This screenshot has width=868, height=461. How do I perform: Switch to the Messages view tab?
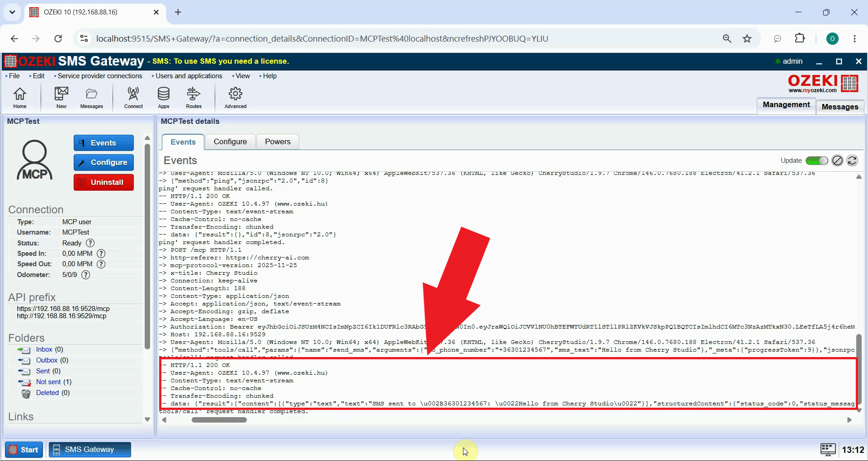[x=840, y=107]
